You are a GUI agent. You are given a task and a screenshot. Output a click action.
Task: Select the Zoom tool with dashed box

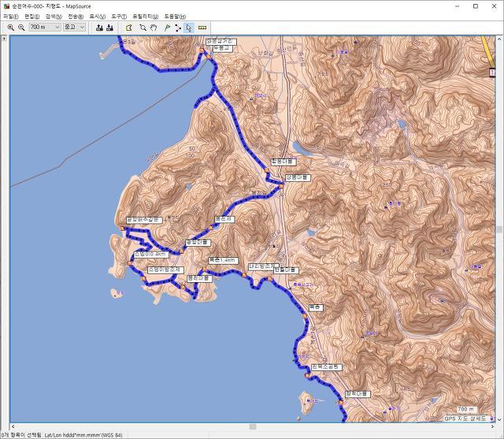[143, 28]
